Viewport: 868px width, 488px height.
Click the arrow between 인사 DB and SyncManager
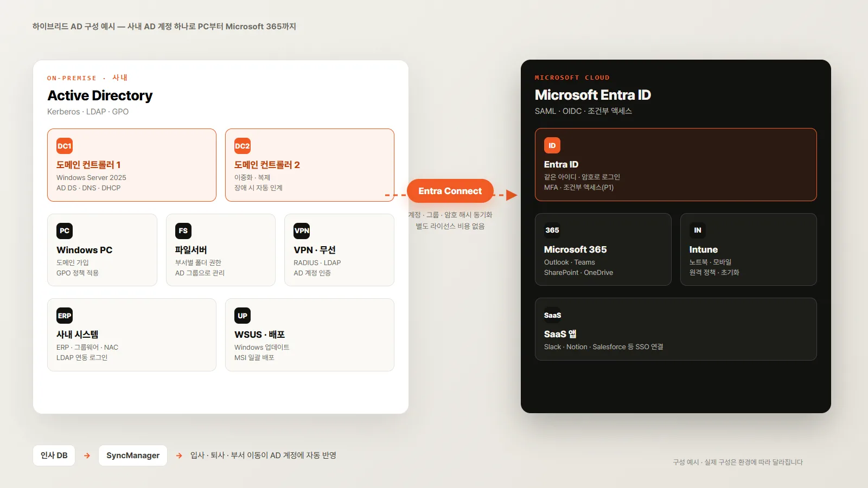[87, 455]
